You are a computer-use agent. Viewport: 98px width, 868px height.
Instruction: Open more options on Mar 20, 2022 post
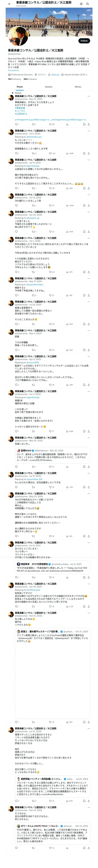pos(89,437)
